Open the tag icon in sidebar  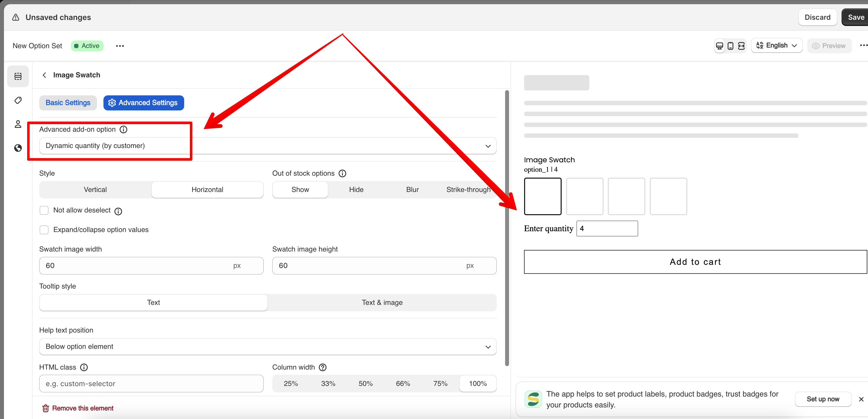[x=18, y=101]
